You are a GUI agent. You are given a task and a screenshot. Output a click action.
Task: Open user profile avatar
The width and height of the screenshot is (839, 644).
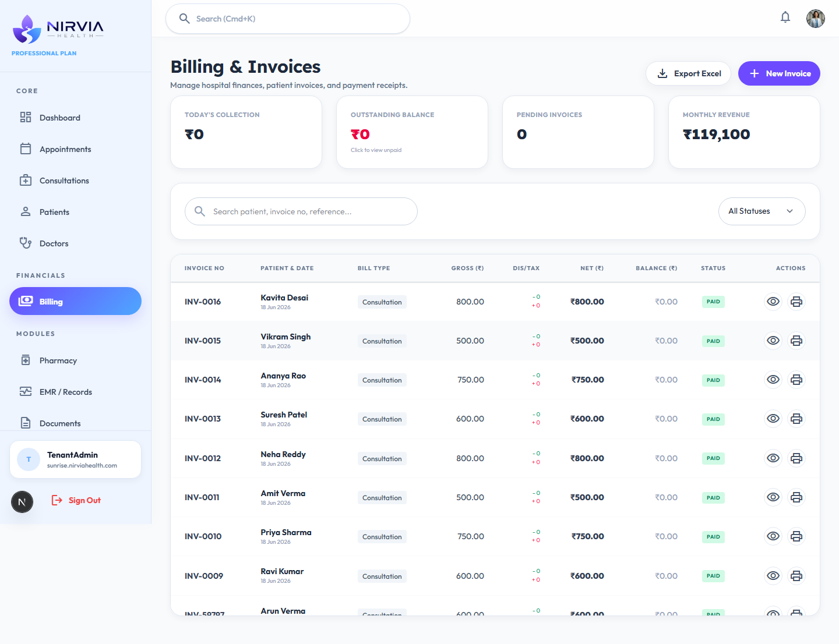(x=816, y=19)
